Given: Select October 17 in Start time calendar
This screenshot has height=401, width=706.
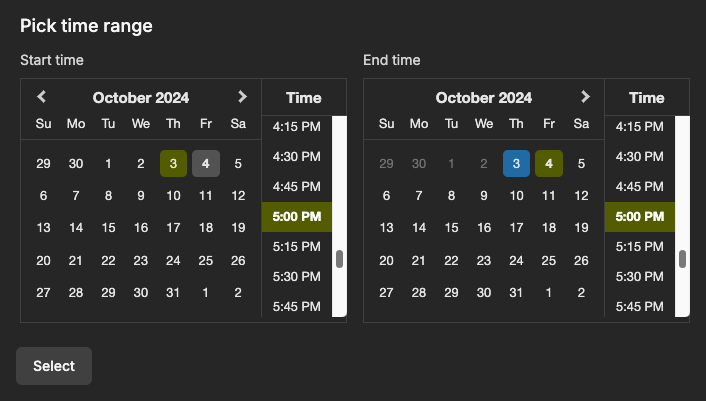Looking at the screenshot, I should [x=173, y=228].
